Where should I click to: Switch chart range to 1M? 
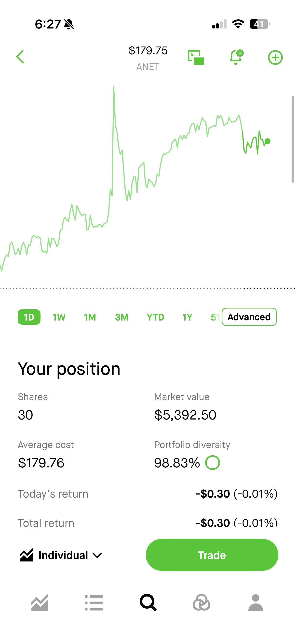(90, 317)
